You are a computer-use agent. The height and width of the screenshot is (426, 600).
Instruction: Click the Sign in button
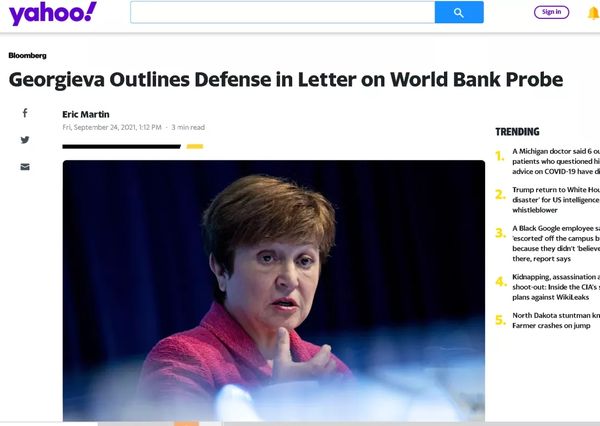[x=551, y=12]
